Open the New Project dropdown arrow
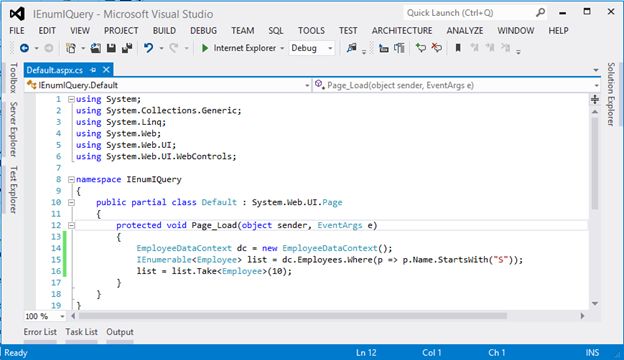The image size is (624, 360). click(83, 49)
